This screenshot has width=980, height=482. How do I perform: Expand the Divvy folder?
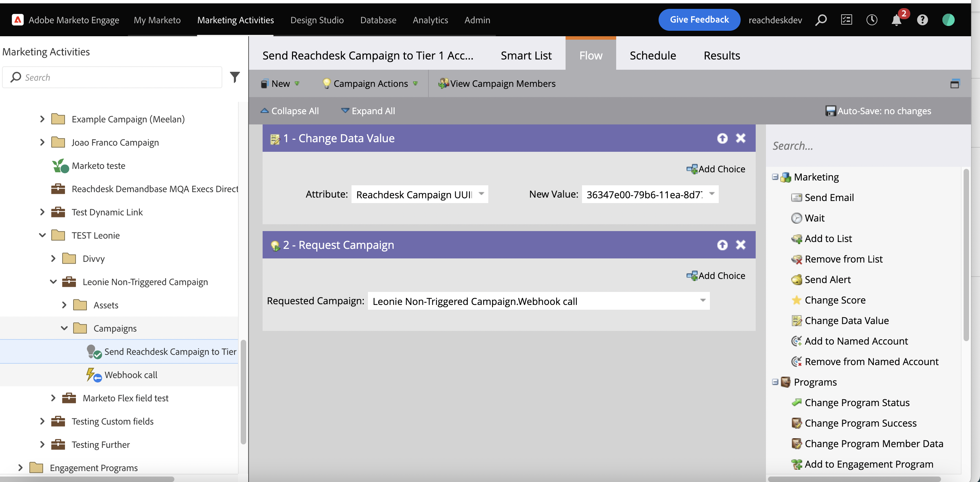coord(53,258)
